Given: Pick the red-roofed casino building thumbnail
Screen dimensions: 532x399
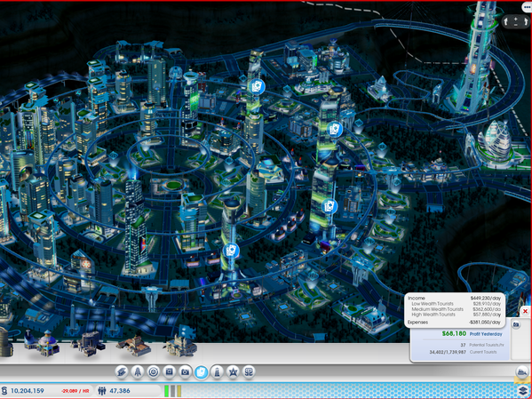Looking at the screenshot, I should pyautogui.click(x=133, y=345).
